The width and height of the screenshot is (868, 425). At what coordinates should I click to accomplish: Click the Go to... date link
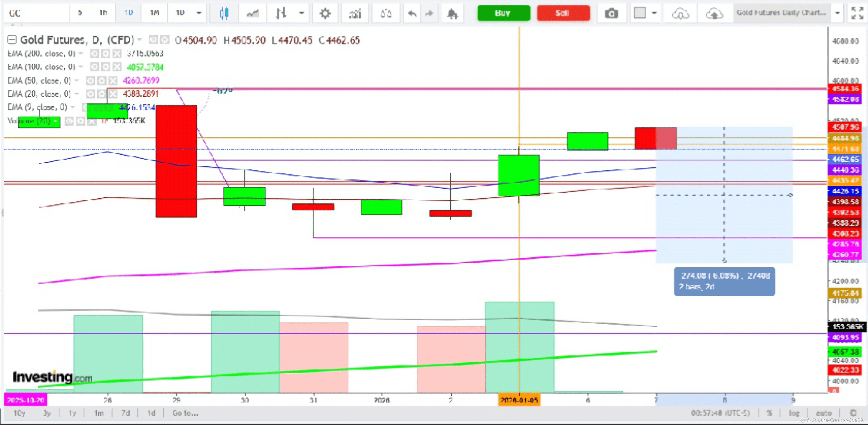(x=185, y=413)
